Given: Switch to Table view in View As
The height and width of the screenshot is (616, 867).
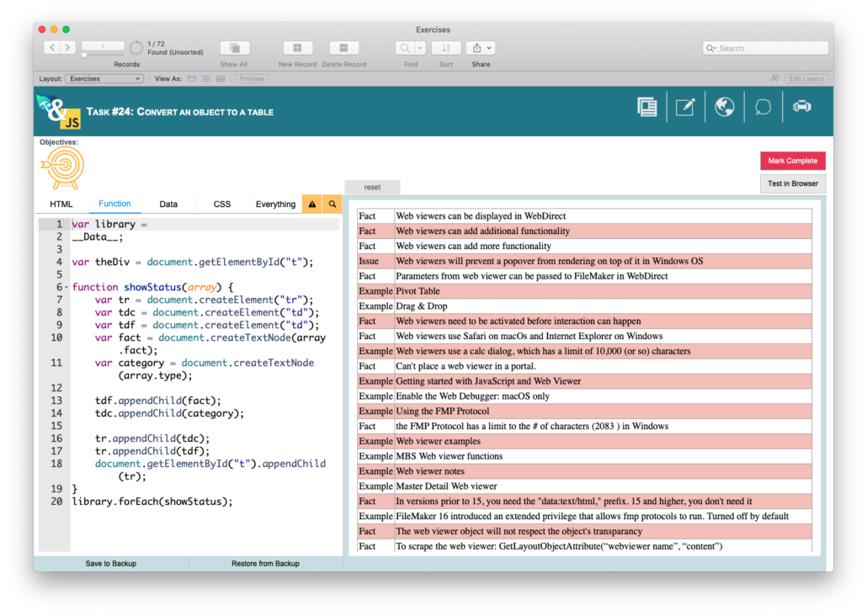Looking at the screenshot, I should point(221,79).
